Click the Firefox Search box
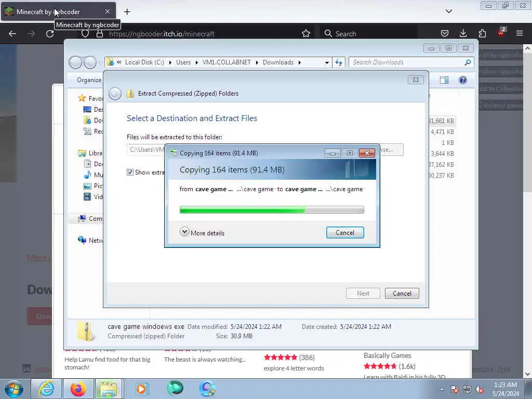 click(x=368, y=34)
